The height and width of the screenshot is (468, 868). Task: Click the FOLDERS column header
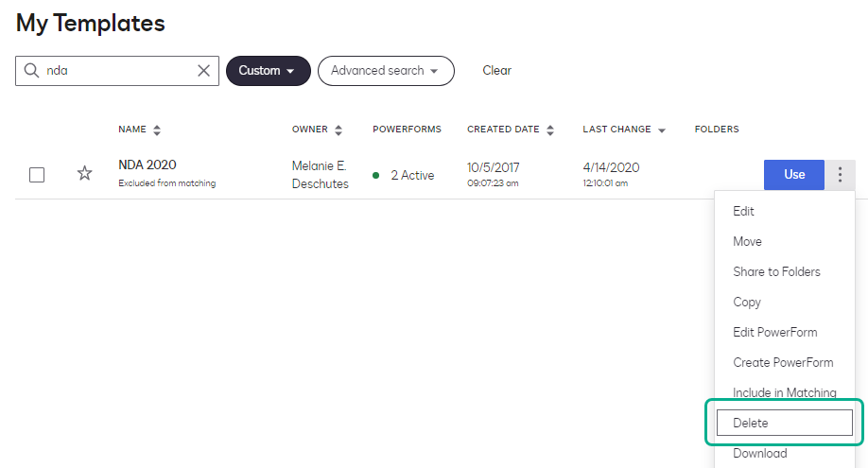tap(717, 130)
